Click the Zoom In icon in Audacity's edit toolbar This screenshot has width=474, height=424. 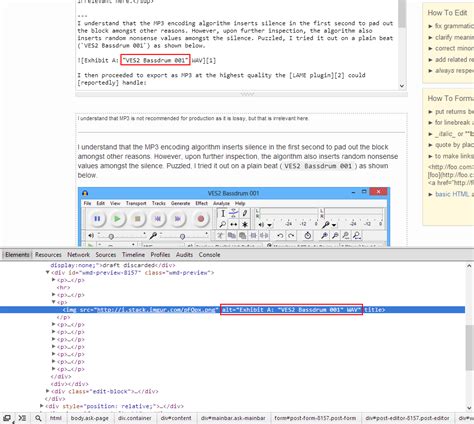coord(324,236)
